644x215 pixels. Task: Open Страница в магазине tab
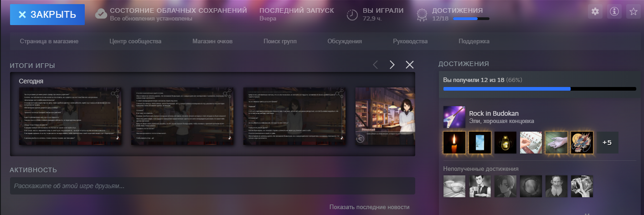click(49, 41)
